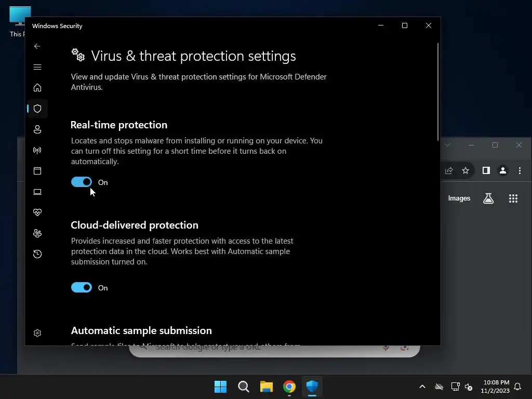The width and height of the screenshot is (532, 399).
Task: Expand Chrome tab search chevron
Action: [447, 145]
